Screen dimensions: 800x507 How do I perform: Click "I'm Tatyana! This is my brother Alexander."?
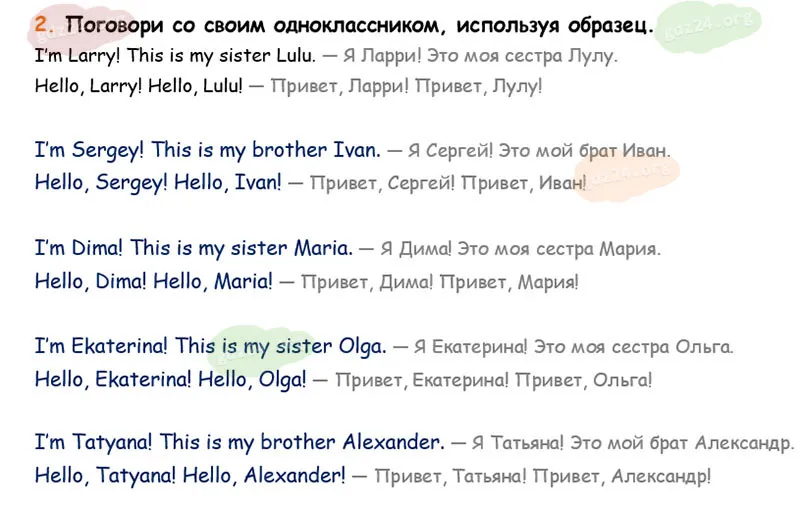point(239,442)
